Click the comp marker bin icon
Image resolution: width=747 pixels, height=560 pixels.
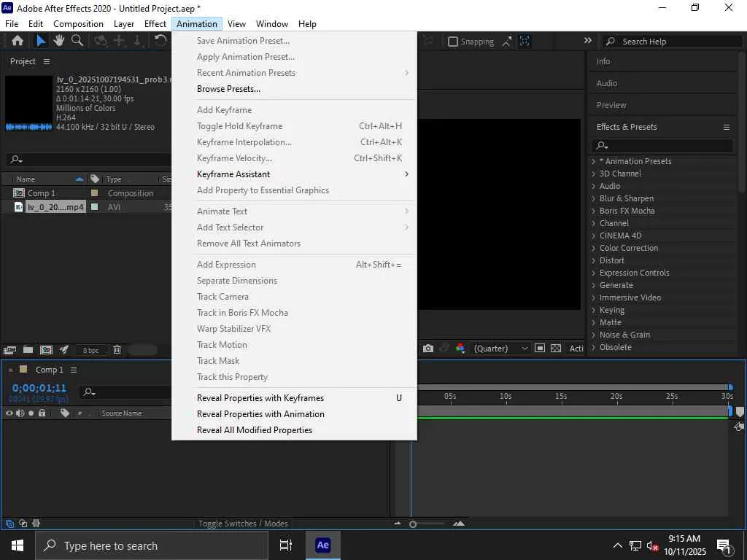pos(740,411)
